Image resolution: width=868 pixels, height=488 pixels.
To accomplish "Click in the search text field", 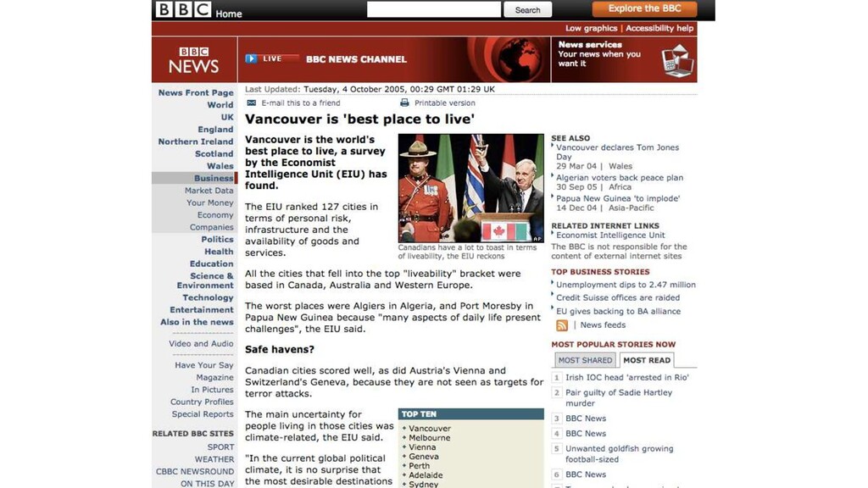I will (x=434, y=9).
